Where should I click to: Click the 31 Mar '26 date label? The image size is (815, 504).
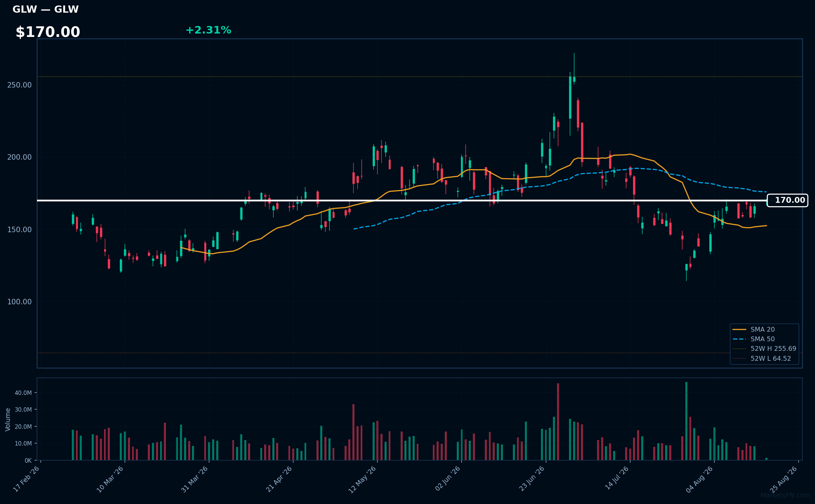[194, 479]
